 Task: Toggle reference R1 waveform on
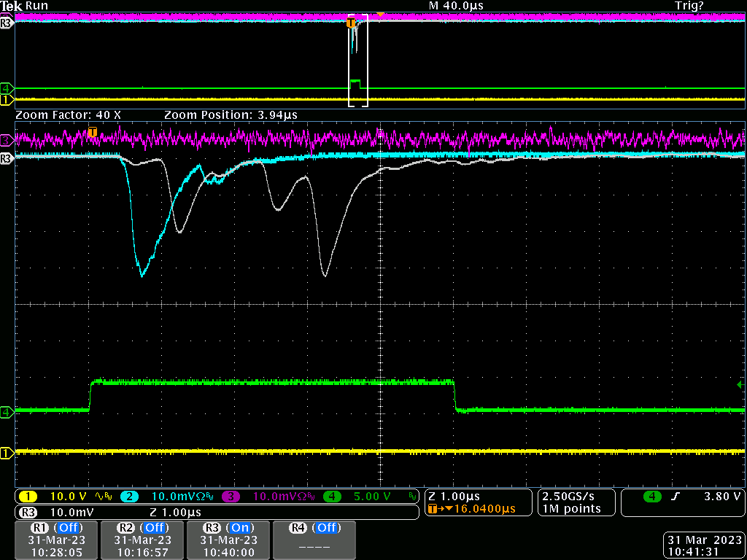click(56, 540)
